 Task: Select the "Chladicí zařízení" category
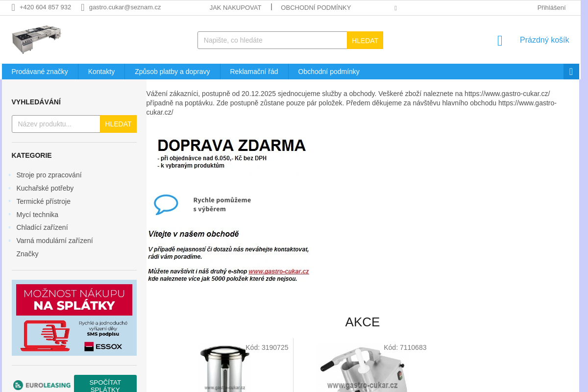coord(42,227)
